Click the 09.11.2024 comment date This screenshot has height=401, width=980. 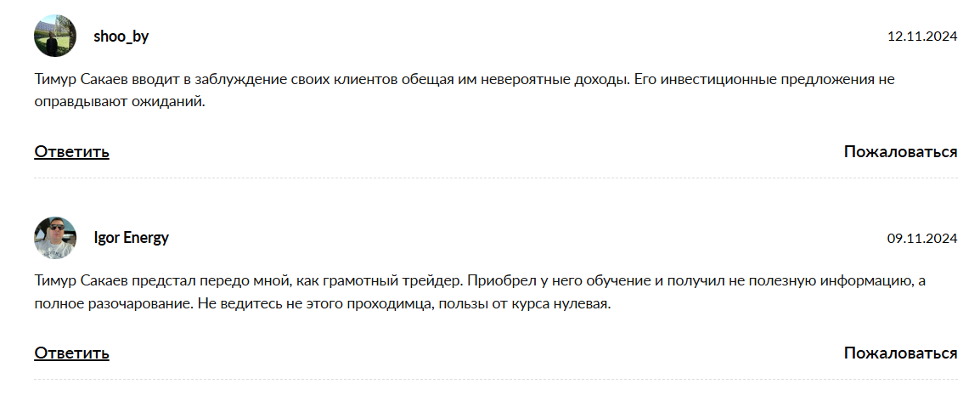922,239
